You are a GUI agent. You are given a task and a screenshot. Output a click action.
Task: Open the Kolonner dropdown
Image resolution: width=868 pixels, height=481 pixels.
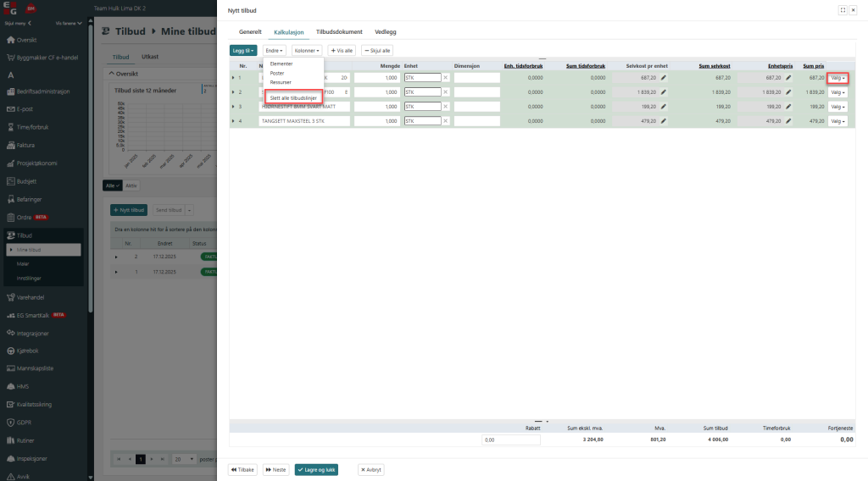point(307,51)
